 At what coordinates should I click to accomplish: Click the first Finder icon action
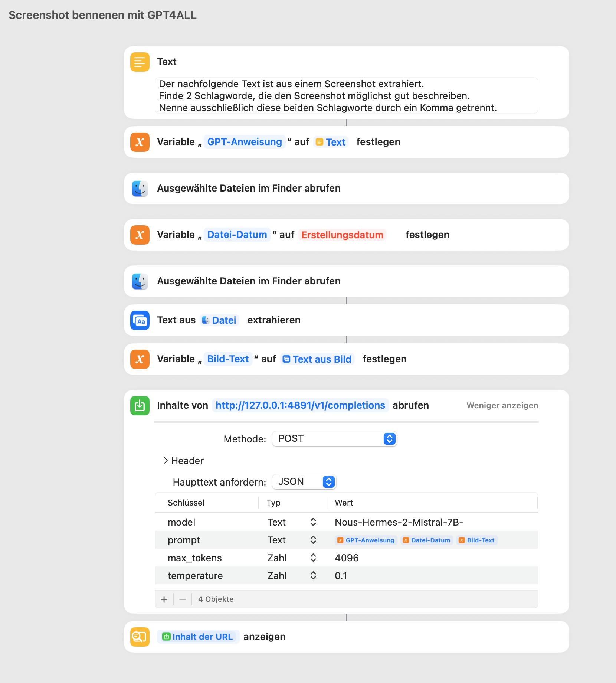coord(140,189)
